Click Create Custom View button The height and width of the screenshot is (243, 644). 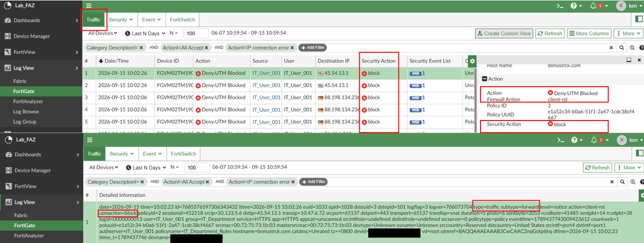pyautogui.click(x=504, y=33)
